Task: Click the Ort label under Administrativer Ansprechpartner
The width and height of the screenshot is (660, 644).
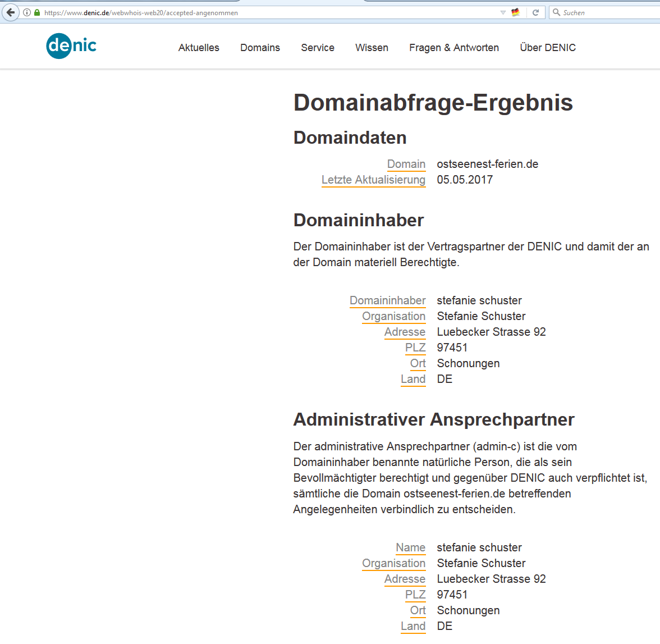Action: tap(418, 610)
